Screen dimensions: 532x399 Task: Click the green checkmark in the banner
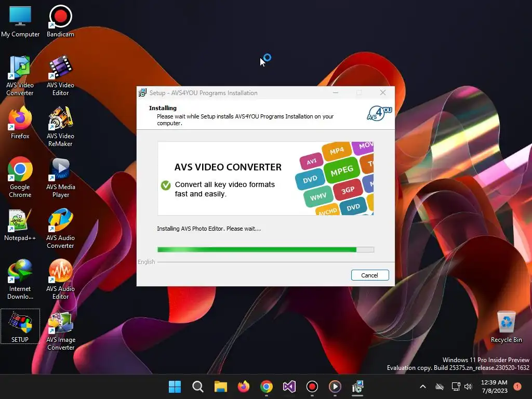pyautogui.click(x=166, y=185)
